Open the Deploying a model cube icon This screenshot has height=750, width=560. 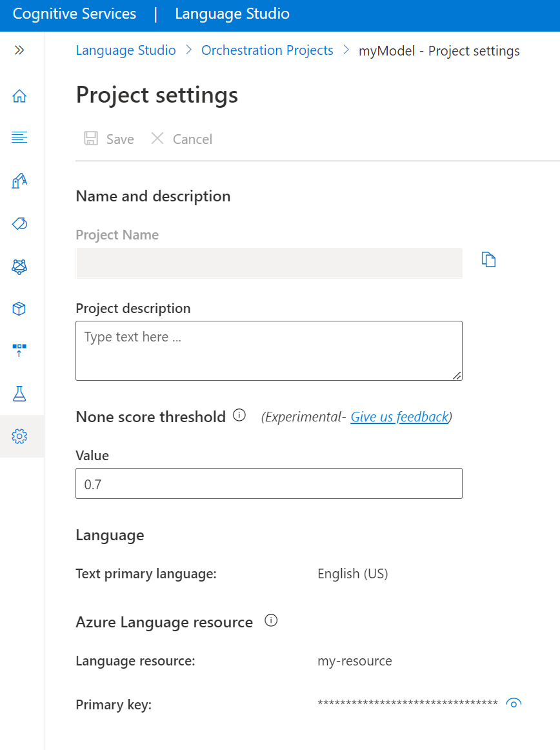click(x=19, y=309)
